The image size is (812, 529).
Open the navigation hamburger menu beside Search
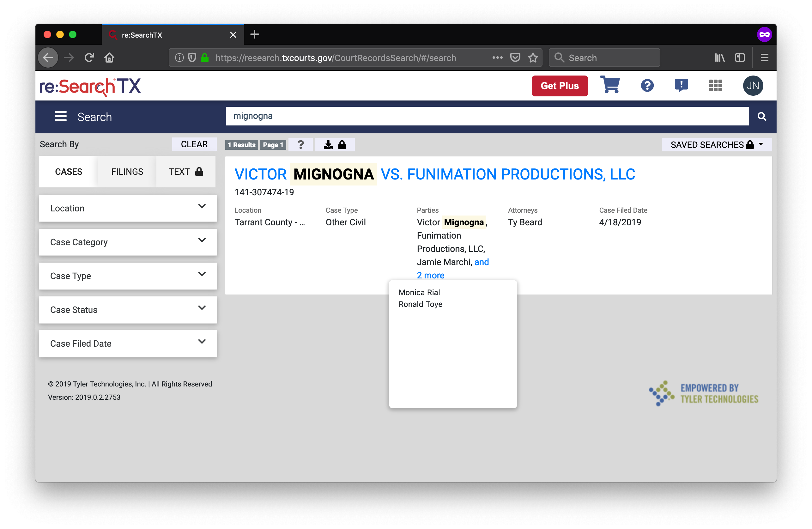(x=61, y=116)
